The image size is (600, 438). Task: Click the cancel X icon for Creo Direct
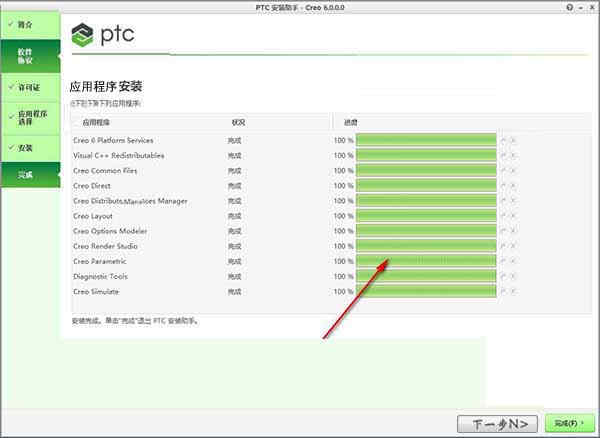point(513,186)
